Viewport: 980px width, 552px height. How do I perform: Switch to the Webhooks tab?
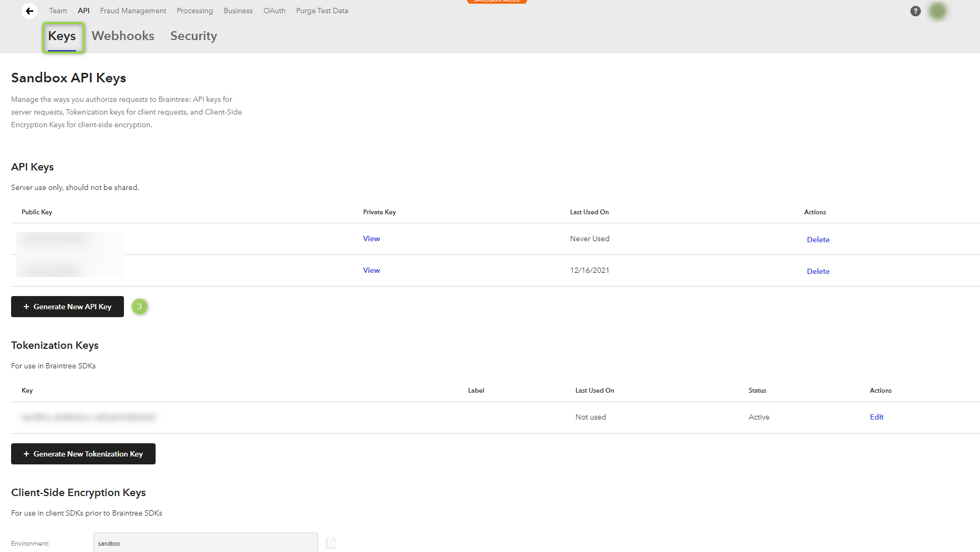point(123,36)
